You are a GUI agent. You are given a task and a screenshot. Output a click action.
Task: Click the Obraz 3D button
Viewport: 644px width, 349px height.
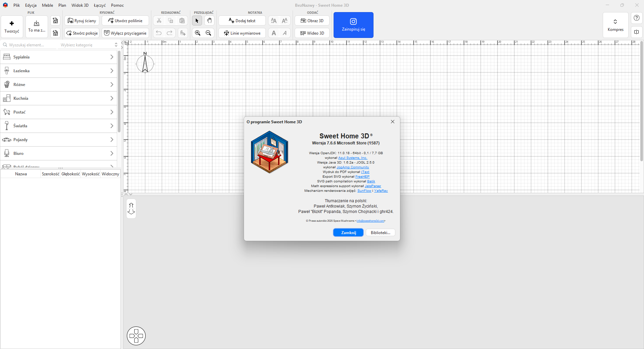(312, 20)
